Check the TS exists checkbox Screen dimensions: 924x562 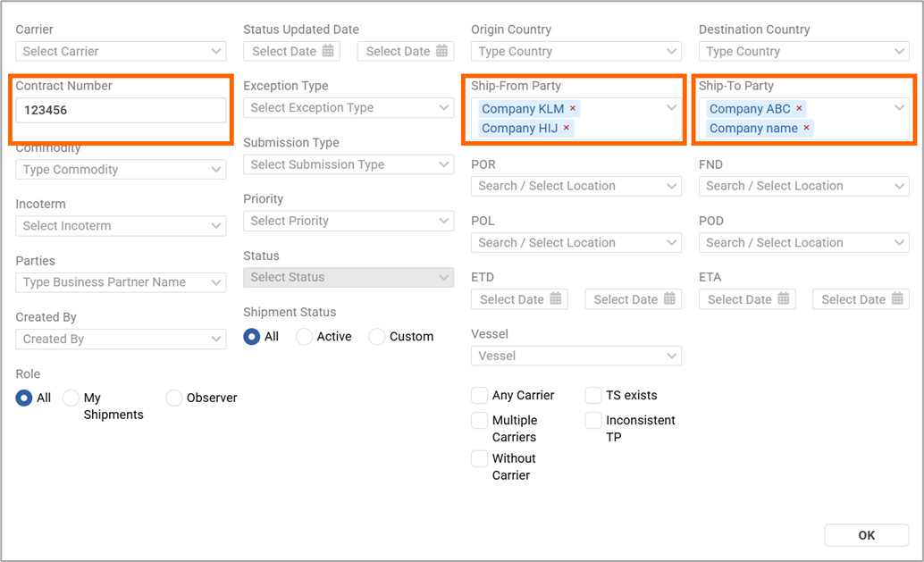pos(592,395)
